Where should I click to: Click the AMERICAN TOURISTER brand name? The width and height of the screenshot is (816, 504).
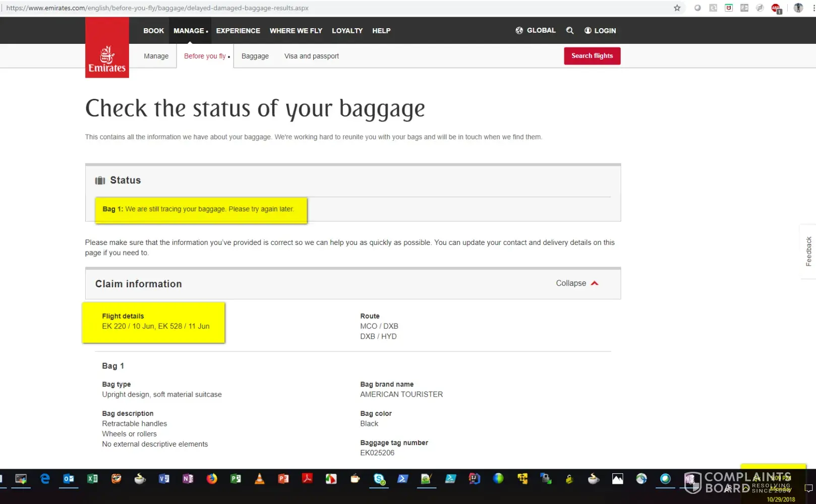tap(401, 394)
